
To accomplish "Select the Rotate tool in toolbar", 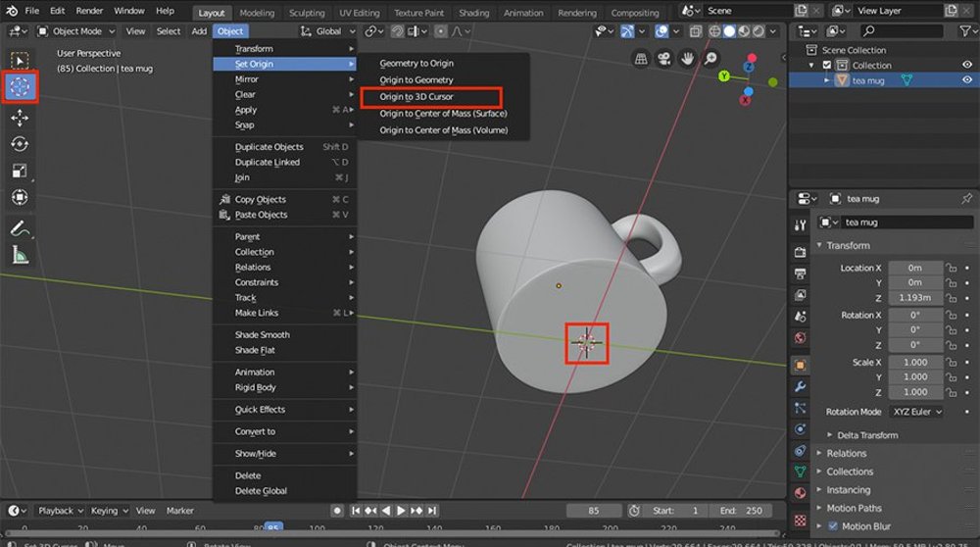I will pyautogui.click(x=20, y=144).
